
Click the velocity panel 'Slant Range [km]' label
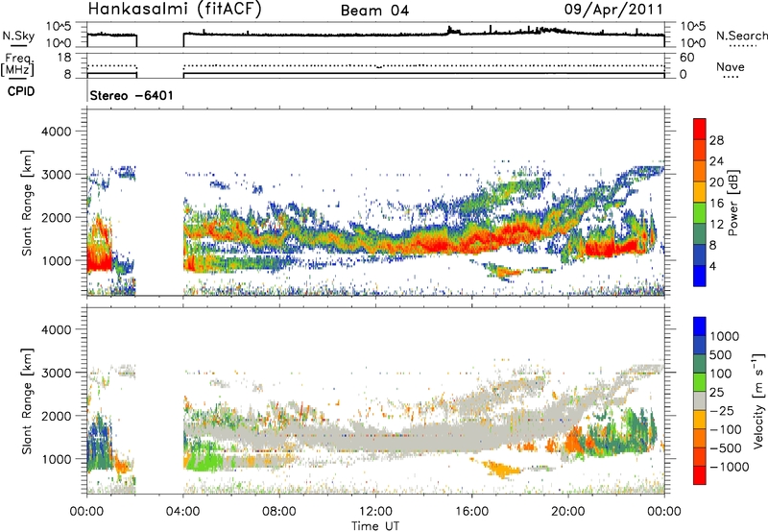[27, 401]
